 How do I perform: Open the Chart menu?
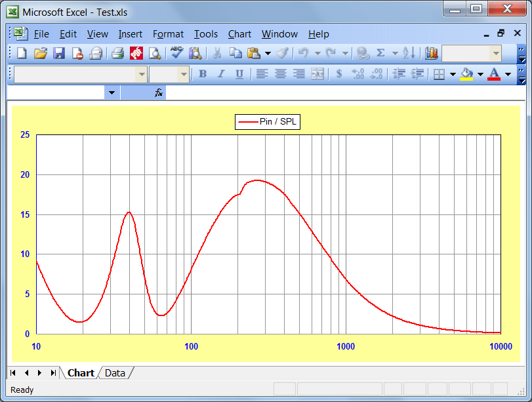click(239, 34)
